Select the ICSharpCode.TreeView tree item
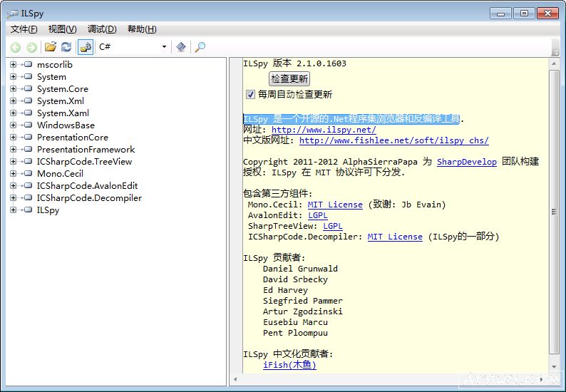 84,162
